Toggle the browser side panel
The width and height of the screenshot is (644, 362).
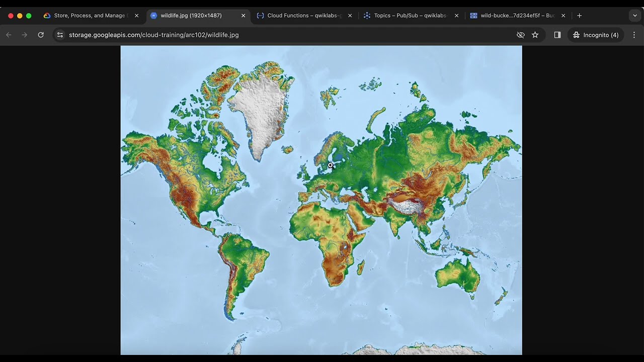tap(557, 35)
